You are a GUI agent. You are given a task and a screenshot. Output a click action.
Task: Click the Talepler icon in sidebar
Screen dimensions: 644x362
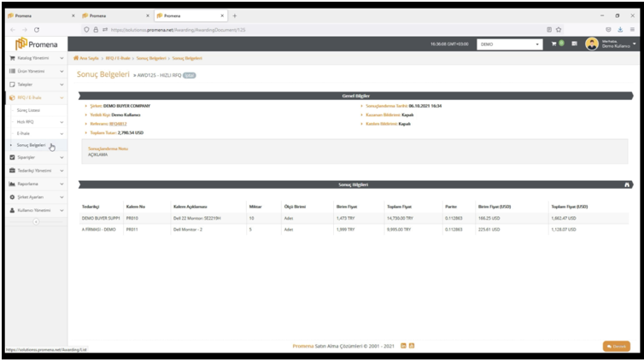tap(12, 85)
